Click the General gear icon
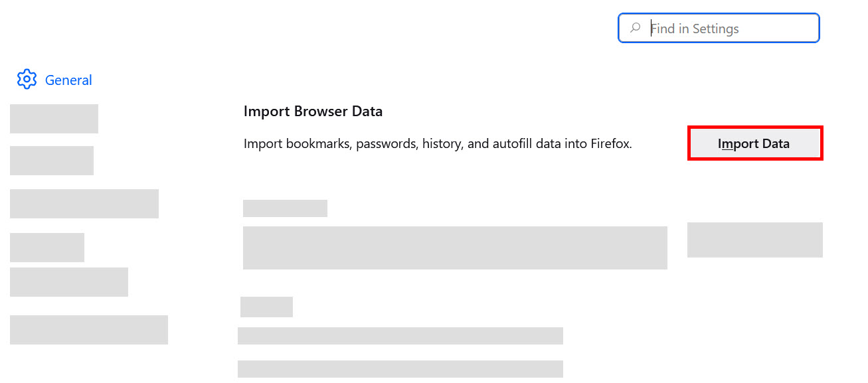868x383 pixels. click(27, 79)
